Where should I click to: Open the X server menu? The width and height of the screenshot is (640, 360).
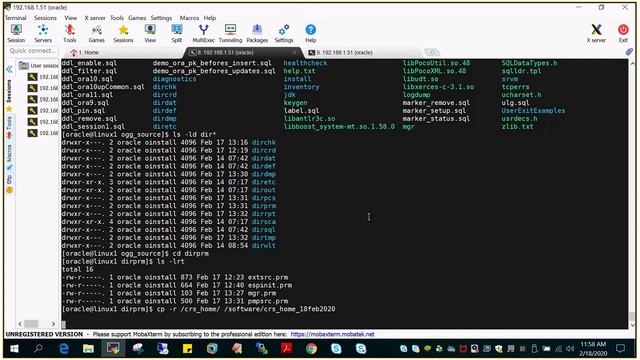click(95, 18)
